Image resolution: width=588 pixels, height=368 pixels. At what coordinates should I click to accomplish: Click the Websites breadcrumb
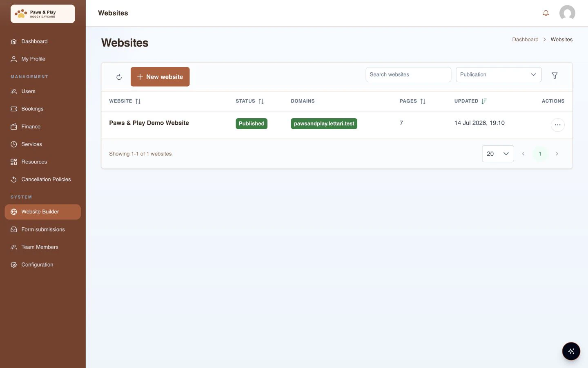click(561, 40)
